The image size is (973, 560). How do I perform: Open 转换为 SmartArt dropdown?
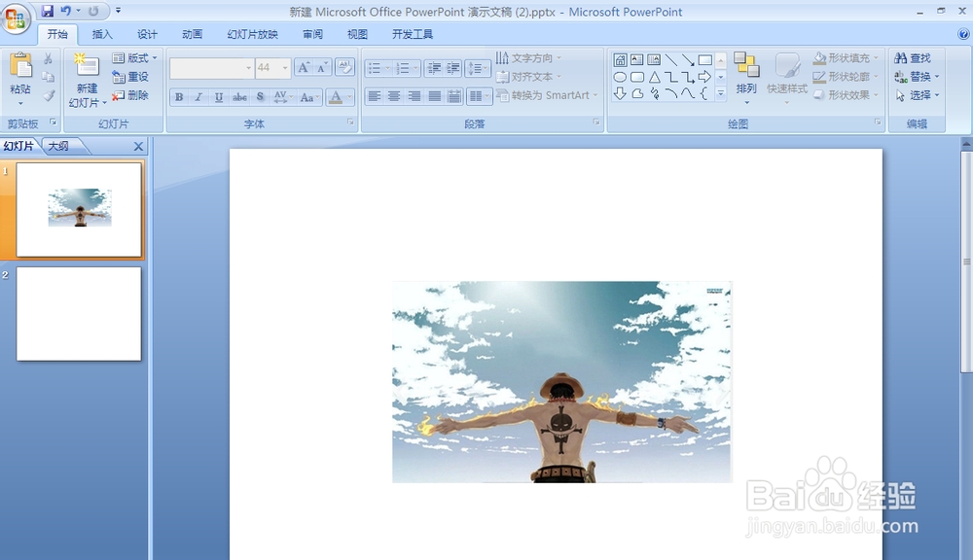pos(547,95)
